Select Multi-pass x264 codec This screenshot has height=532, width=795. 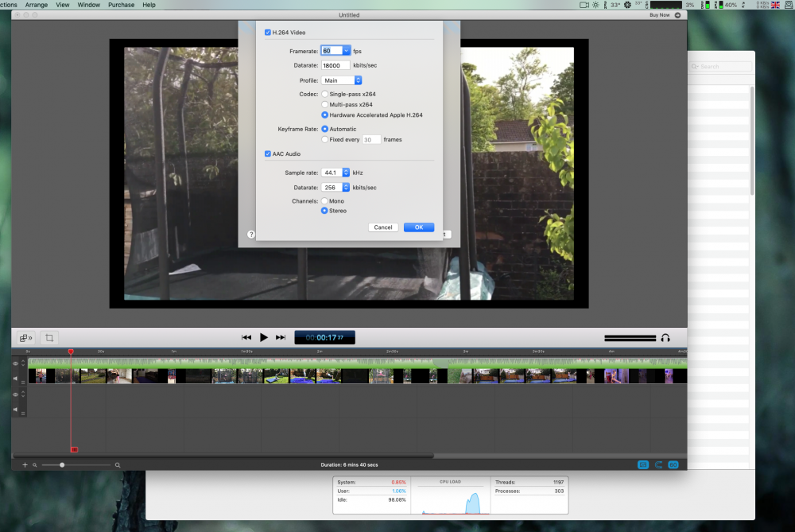[324, 104]
